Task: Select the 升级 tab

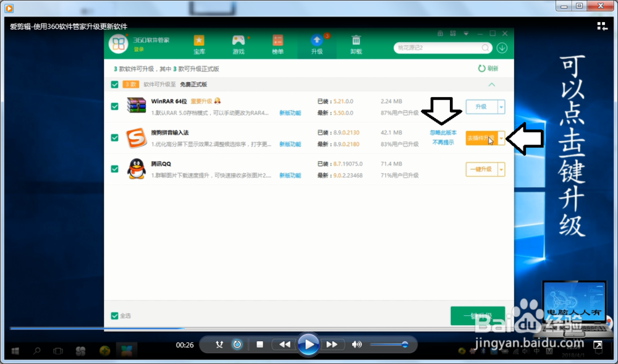Action: click(x=317, y=44)
